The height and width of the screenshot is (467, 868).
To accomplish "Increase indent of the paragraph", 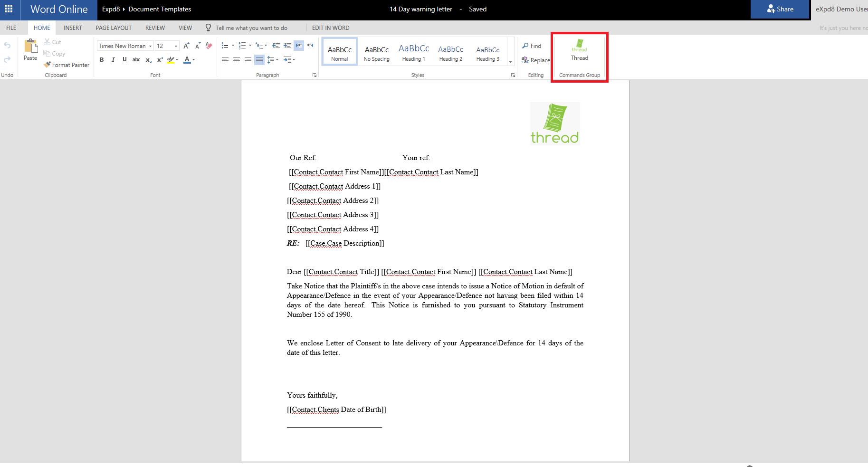I will point(287,46).
